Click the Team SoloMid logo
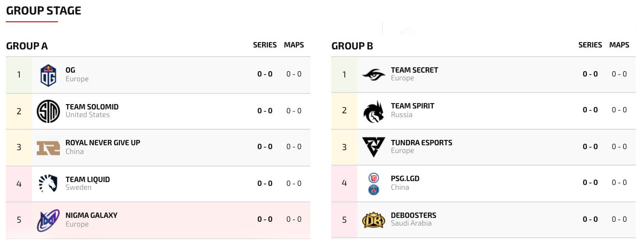The height and width of the screenshot is (245, 644). (x=48, y=111)
